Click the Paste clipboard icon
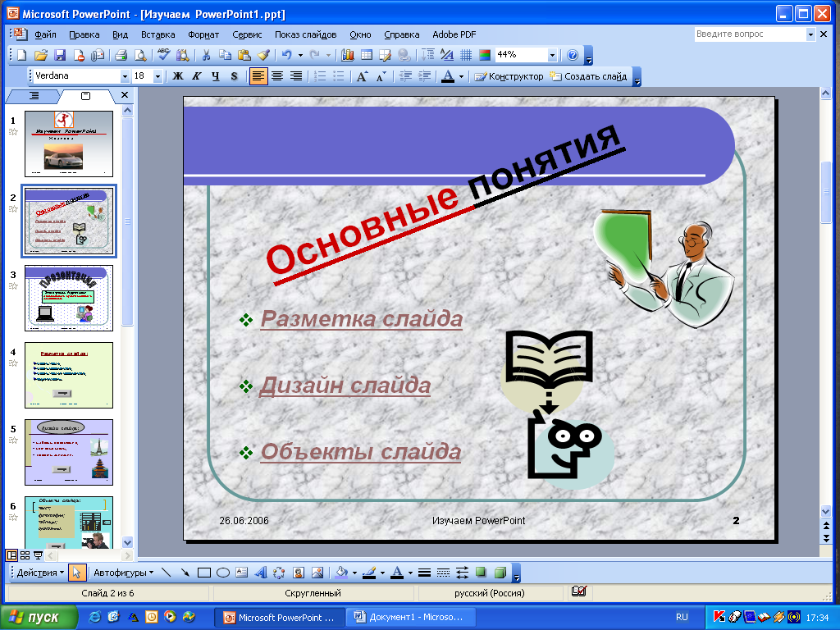Screen dimensions: 840x630 click(x=244, y=55)
